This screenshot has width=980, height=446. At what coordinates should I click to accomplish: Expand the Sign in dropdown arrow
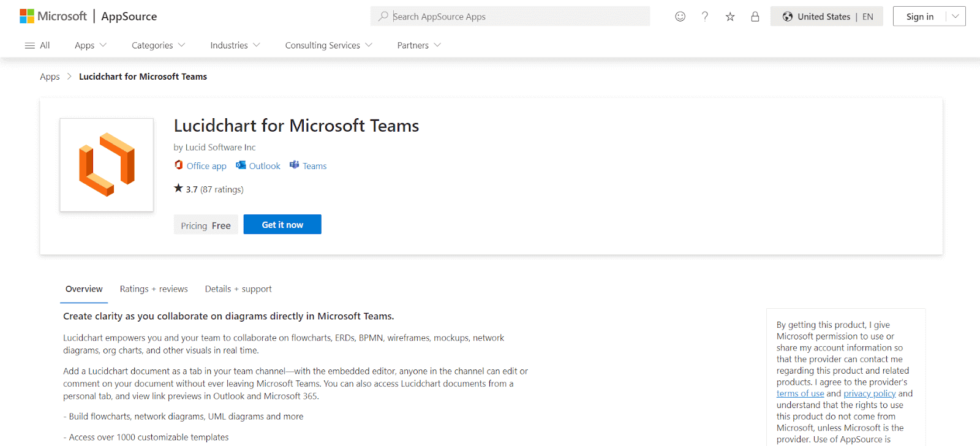pyautogui.click(x=956, y=17)
